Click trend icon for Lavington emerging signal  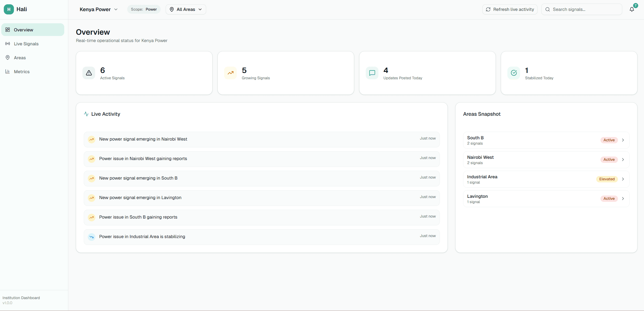click(x=92, y=198)
